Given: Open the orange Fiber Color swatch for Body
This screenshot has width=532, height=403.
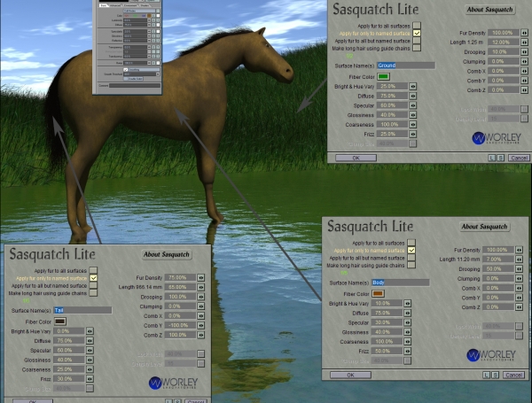Looking at the screenshot, I should (x=378, y=293).
